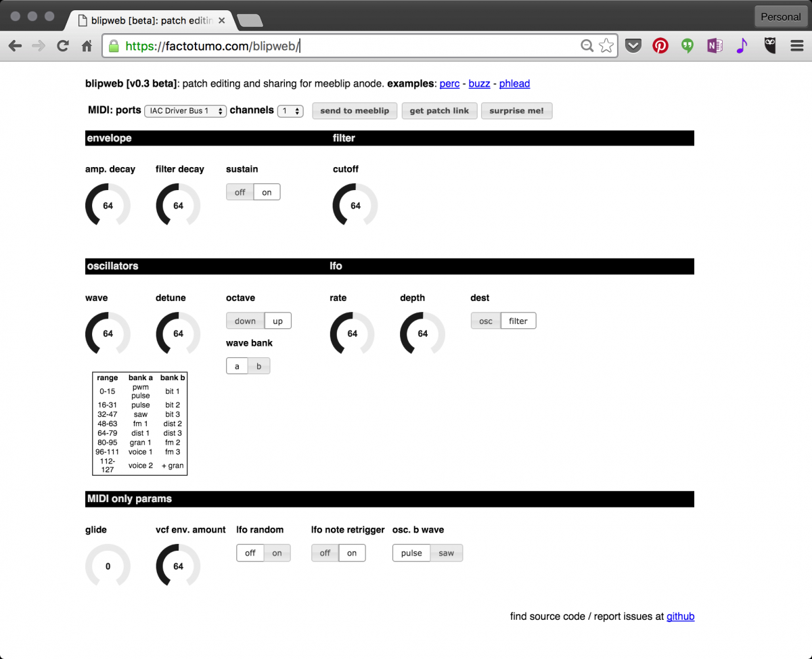Click the '+ gran' cell in wave table
Image resolution: width=812 pixels, height=659 pixels.
173,465
